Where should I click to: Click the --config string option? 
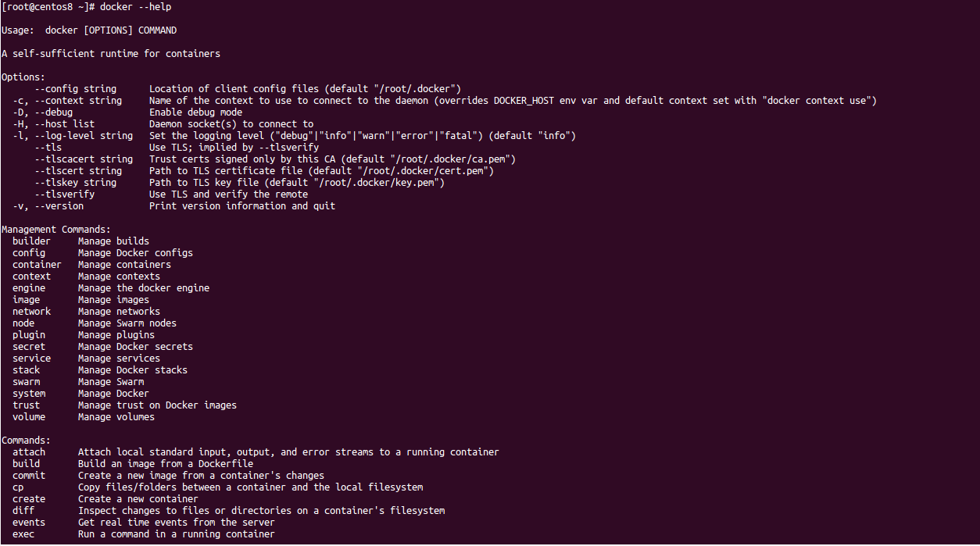(x=76, y=89)
